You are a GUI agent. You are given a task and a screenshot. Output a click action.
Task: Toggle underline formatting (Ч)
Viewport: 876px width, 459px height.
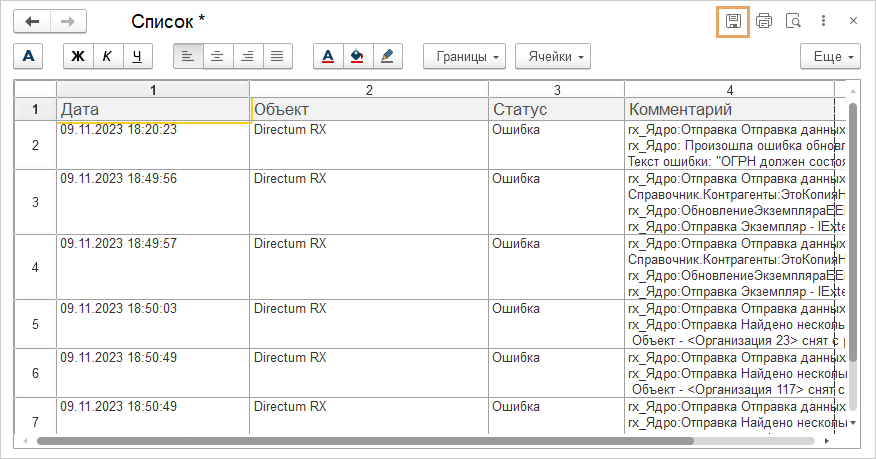point(137,56)
